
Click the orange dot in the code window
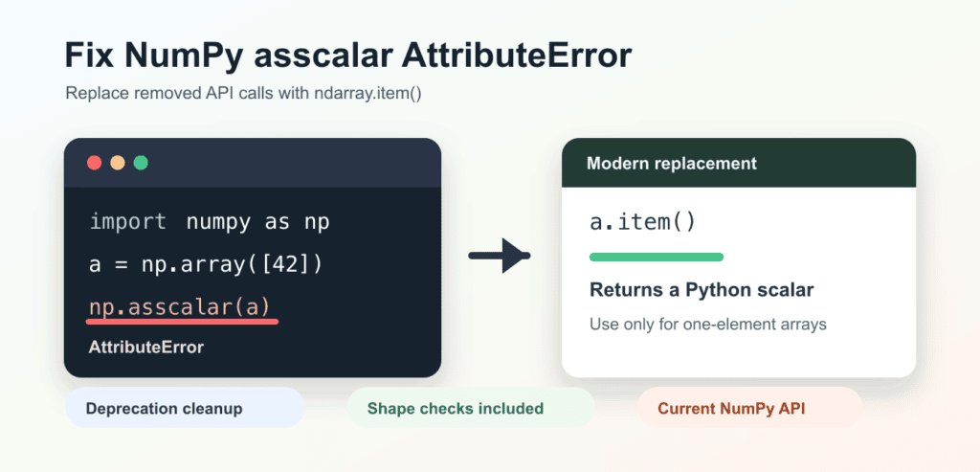[118, 163]
